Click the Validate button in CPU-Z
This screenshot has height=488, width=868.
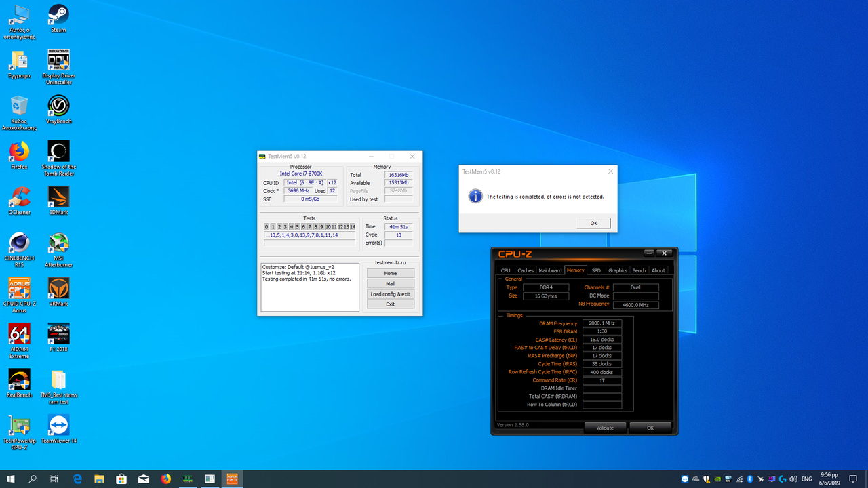tap(605, 428)
